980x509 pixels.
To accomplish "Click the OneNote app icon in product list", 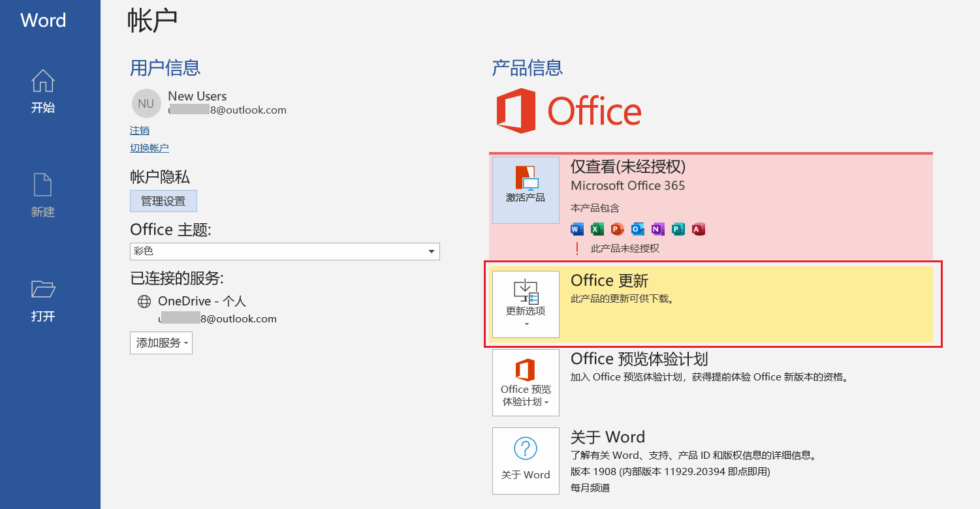I will click(x=658, y=229).
